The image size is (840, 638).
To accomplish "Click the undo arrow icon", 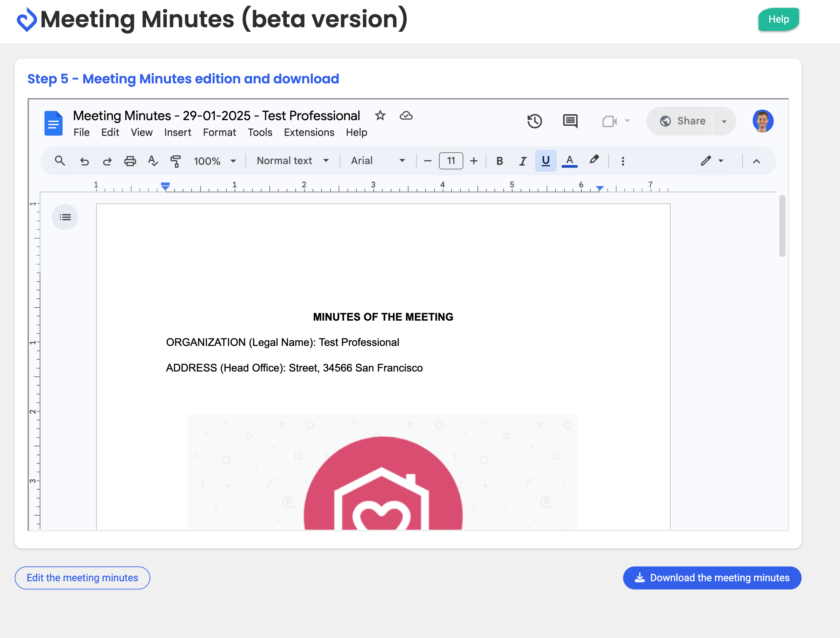I will [84, 161].
